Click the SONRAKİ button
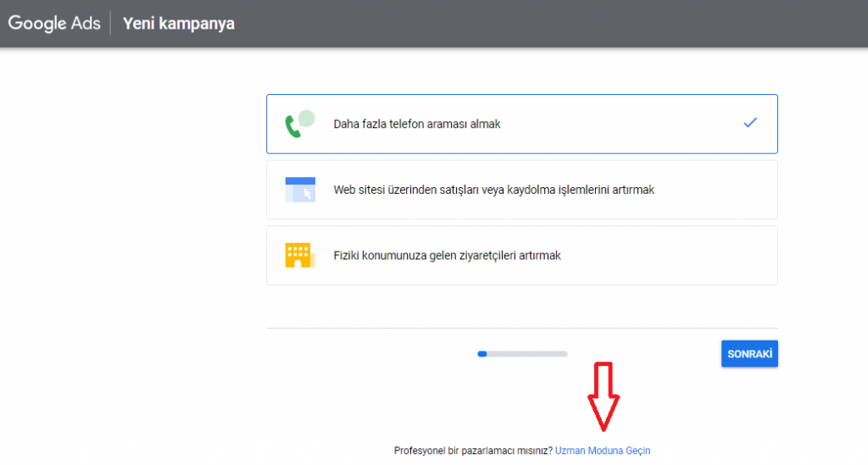868x465 pixels. click(749, 354)
